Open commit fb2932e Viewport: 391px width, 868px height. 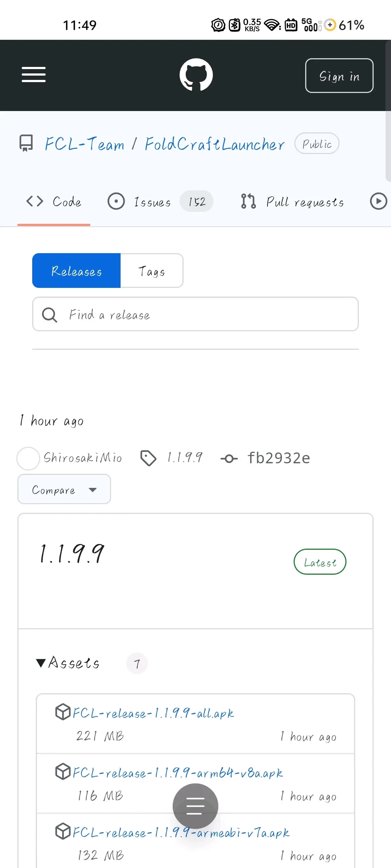point(278,458)
